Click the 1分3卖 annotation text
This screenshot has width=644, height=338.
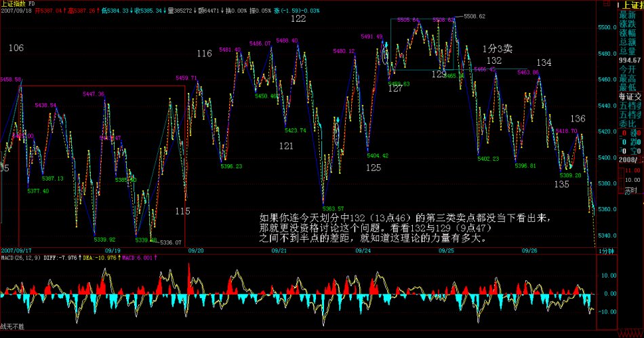click(497, 48)
